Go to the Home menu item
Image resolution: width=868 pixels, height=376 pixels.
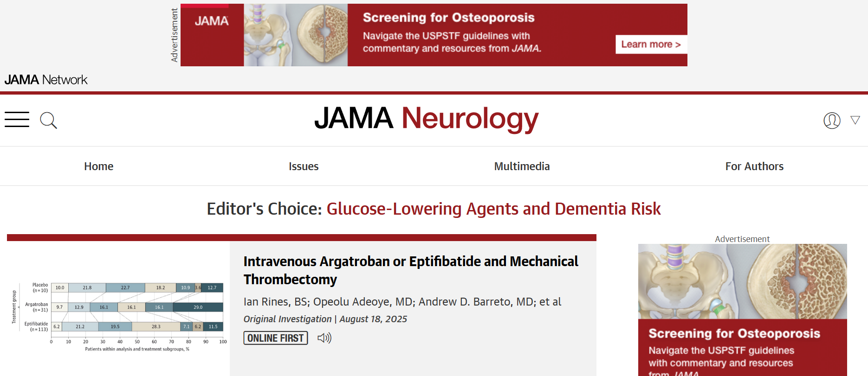click(99, 166)
